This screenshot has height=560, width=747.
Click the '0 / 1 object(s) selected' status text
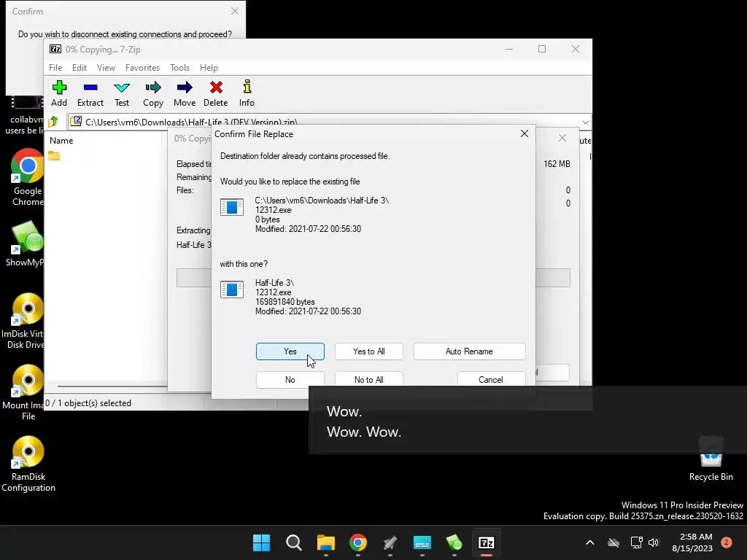click(x=88, y=402)
